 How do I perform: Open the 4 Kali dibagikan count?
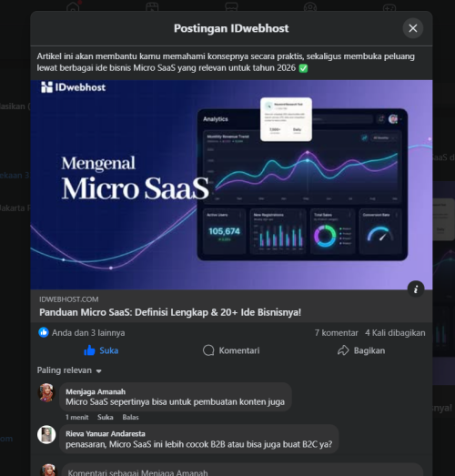click(x=395, y=333)
